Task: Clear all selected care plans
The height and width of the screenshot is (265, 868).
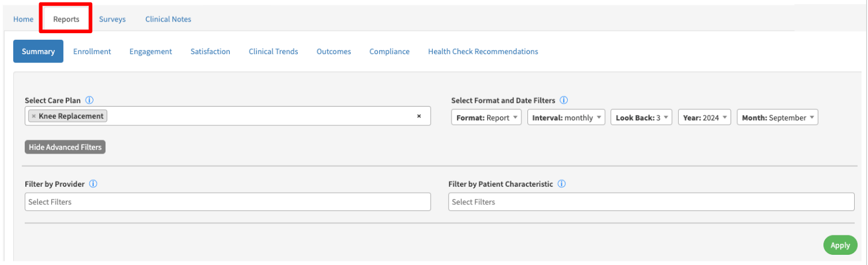Action: (x=419, y=116)
